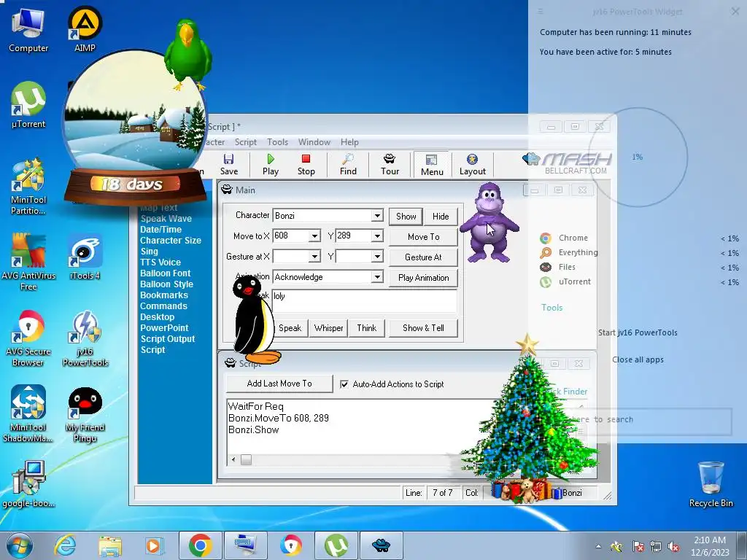The height and width of the screenshot is (560, 747).
Task: Click the Save toolbar icon
Action: (228, 164)
